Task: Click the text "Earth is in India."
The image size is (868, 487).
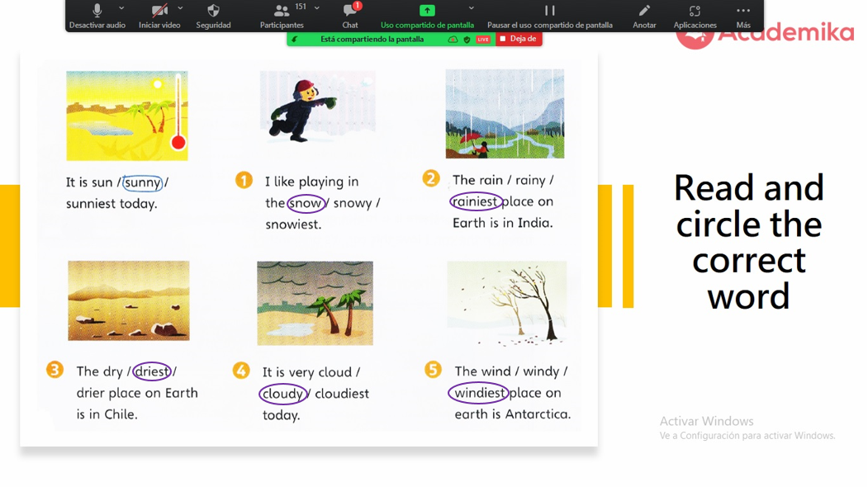Action: click(x=503, y=223)
